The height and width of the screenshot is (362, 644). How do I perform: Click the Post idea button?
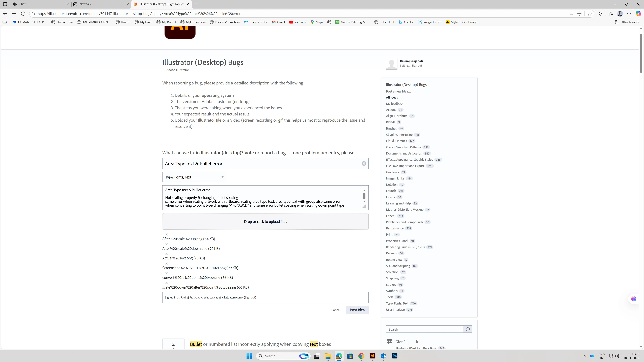coord(357,310)
